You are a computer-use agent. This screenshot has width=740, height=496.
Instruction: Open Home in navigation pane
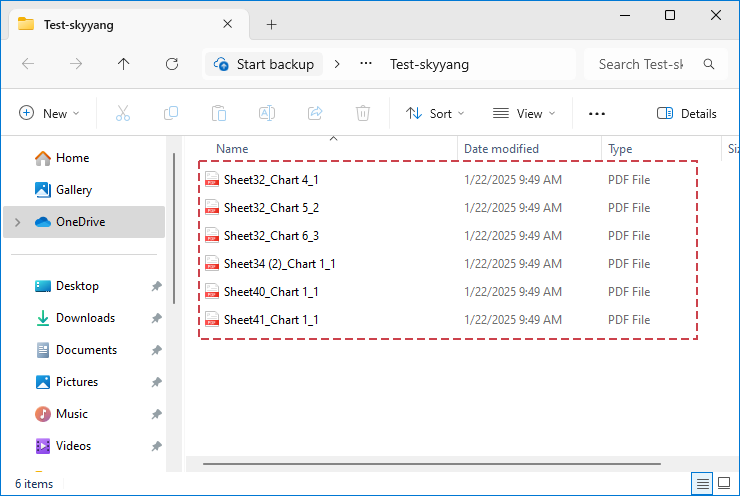point(72,158)
